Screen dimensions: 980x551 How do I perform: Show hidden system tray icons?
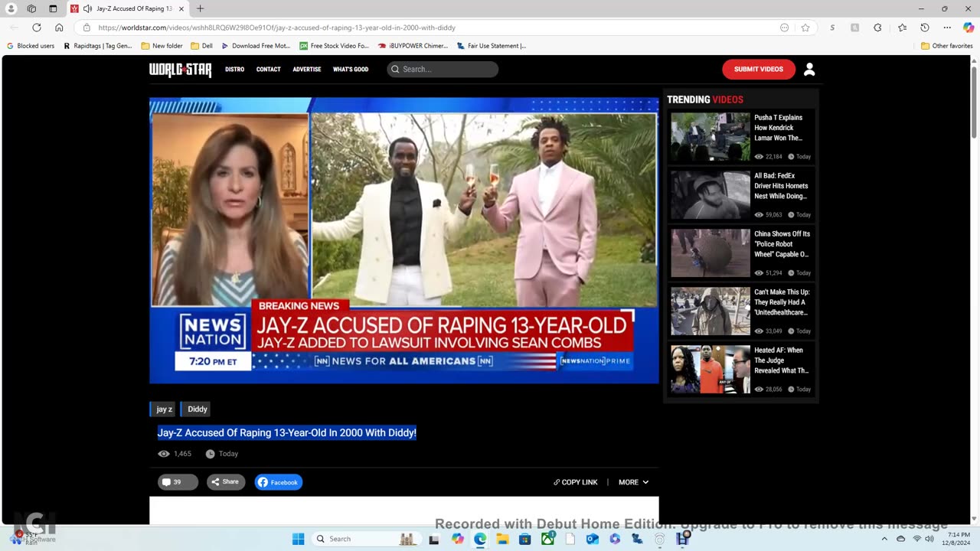tap(884, 539)
